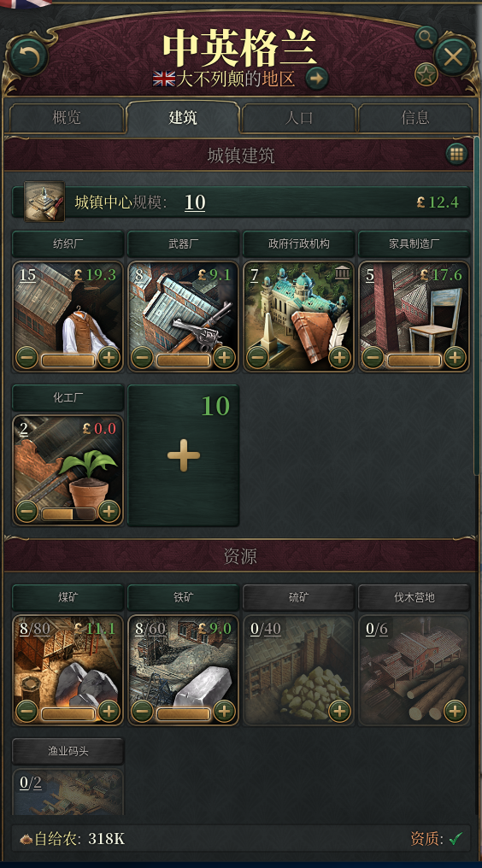Viewport: 482px width, 868px height.
Task: Click 城镇中心 building icon
Action: pos(44,202)
